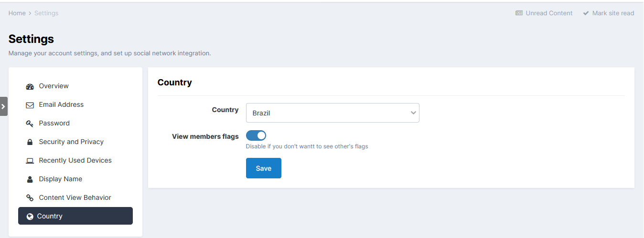Open the Password settings section
Image resolution: width=644 pixels, height=238 pixels.
pyautogui.click(x=54, y=123)
